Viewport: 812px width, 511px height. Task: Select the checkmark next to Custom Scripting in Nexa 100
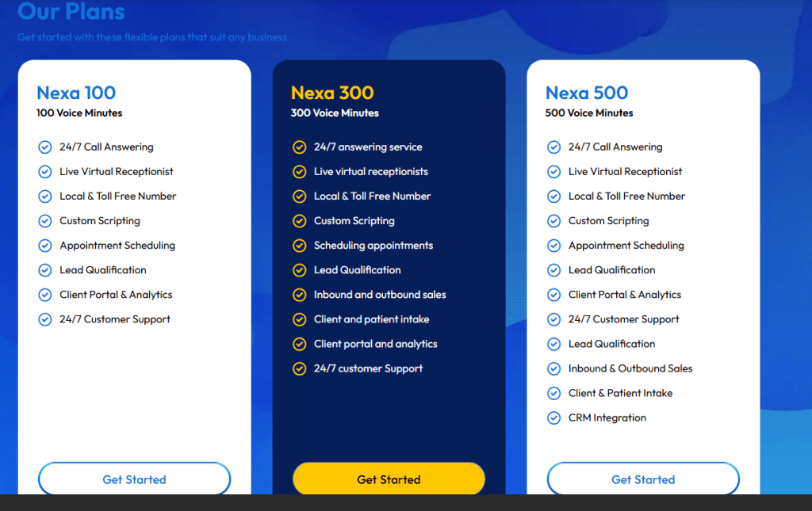point(45,220)
